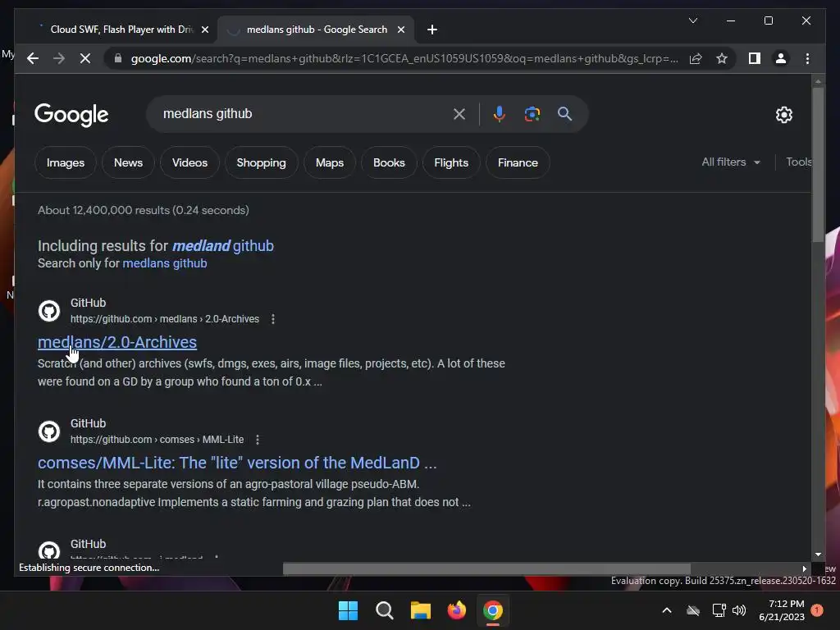The width and height of the screenshot is (840, 630).
Task: Launch File Explorer from taskbar
Action: pyautogui.click(x=421, y=610)
